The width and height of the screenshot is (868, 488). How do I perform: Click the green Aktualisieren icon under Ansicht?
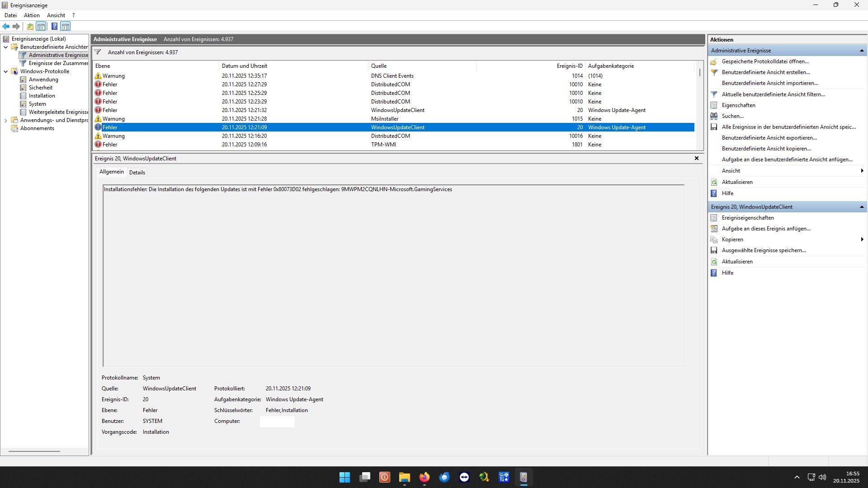(714, 182)
